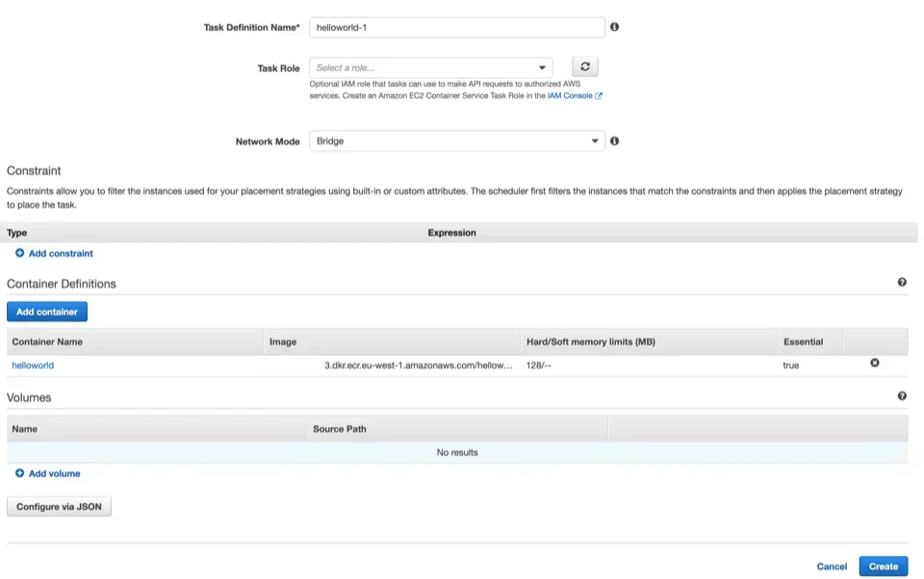Click info icon beside Network Mode dropdown
This screenshot has width=924, height=579.
tap(614, 141)
